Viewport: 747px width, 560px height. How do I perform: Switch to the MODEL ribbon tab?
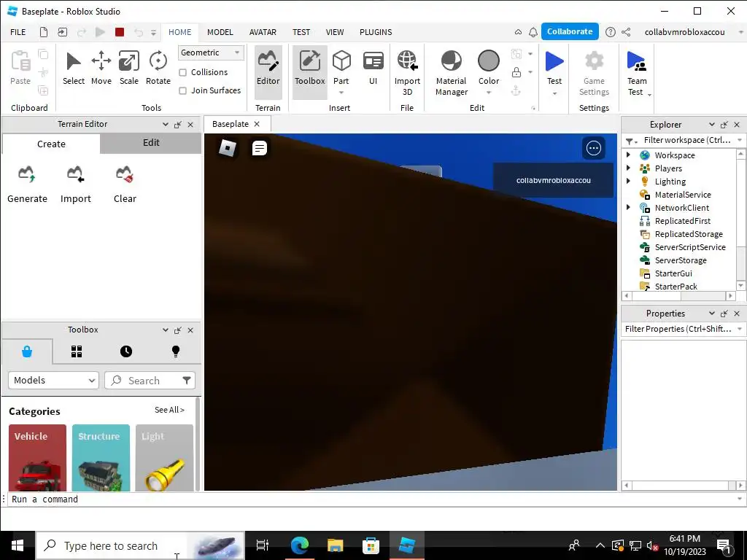(x=220, y=32)
